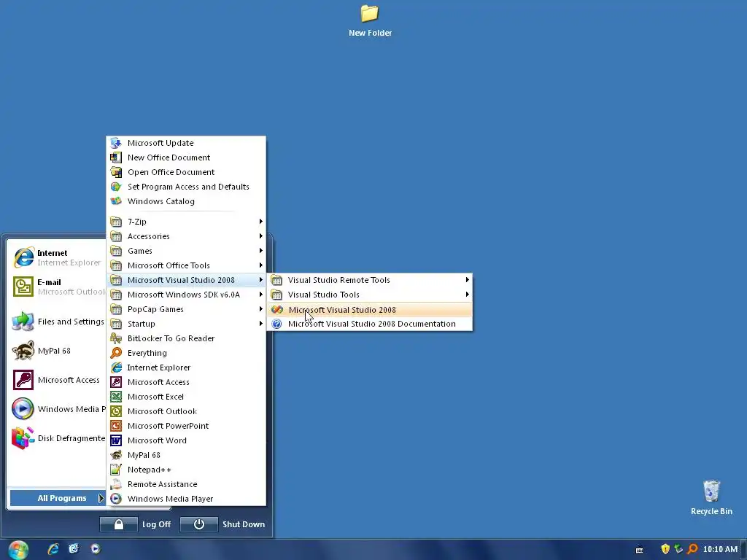Launch Microsoft Visual Studio 2008 from submenu
The height and width of the screenshot is (560, 747).
(x=370, y=309)
